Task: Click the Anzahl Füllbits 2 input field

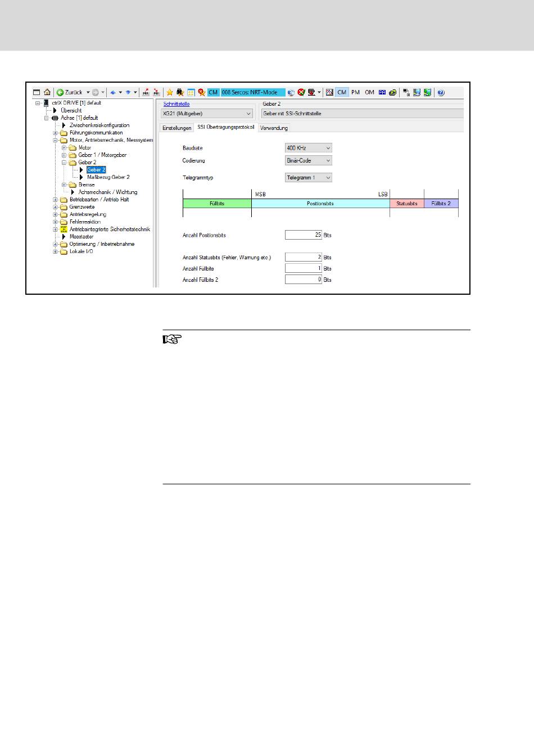Action: [x=304, y=280]
